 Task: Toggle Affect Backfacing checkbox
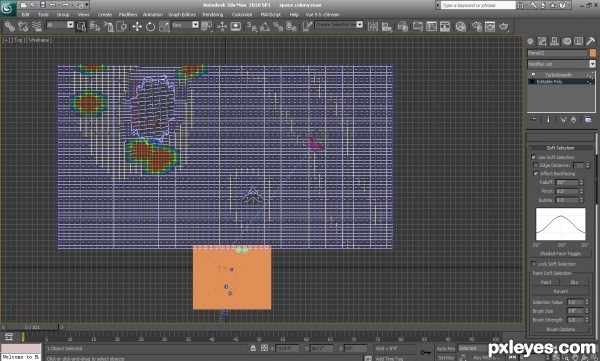point(536,173)
